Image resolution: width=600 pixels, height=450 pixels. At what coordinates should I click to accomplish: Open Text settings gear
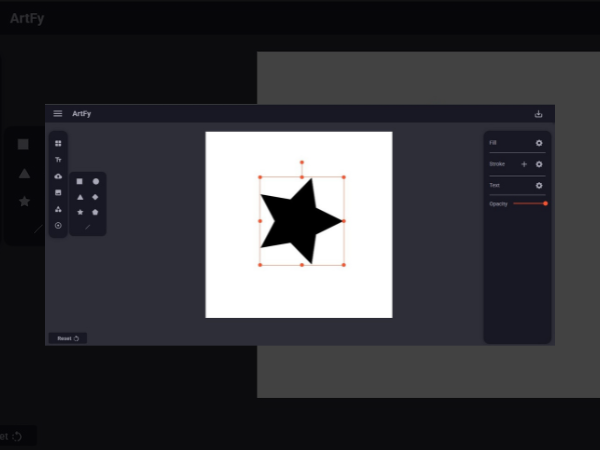click(x=539, y=185)
